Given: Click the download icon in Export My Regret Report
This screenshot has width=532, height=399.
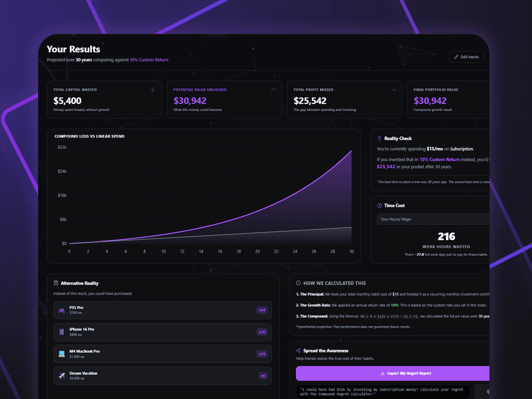Looking at the screenshot, I should pos(383,373).
